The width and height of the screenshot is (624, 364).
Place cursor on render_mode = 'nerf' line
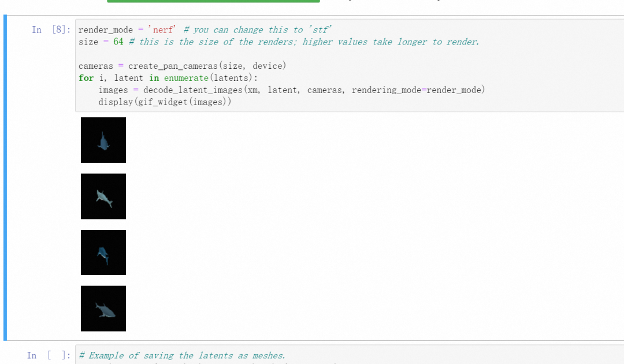point(205,30)
